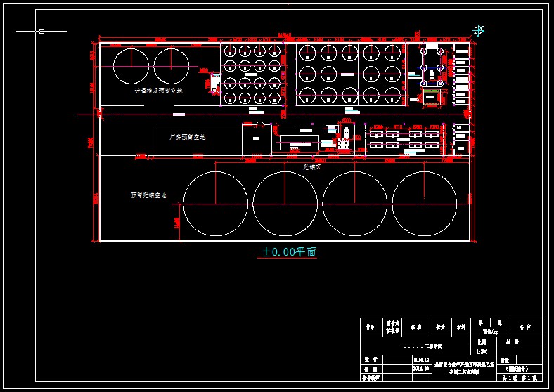Click the 比例 cell in title block
The image size is (554, 392).
pyautogui.click(x=482, y=341)
